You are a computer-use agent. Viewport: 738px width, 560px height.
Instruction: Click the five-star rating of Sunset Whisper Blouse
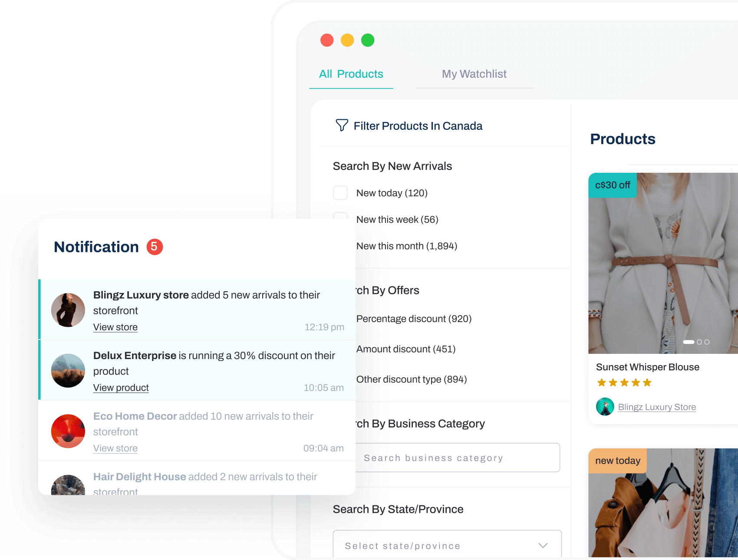624,382
